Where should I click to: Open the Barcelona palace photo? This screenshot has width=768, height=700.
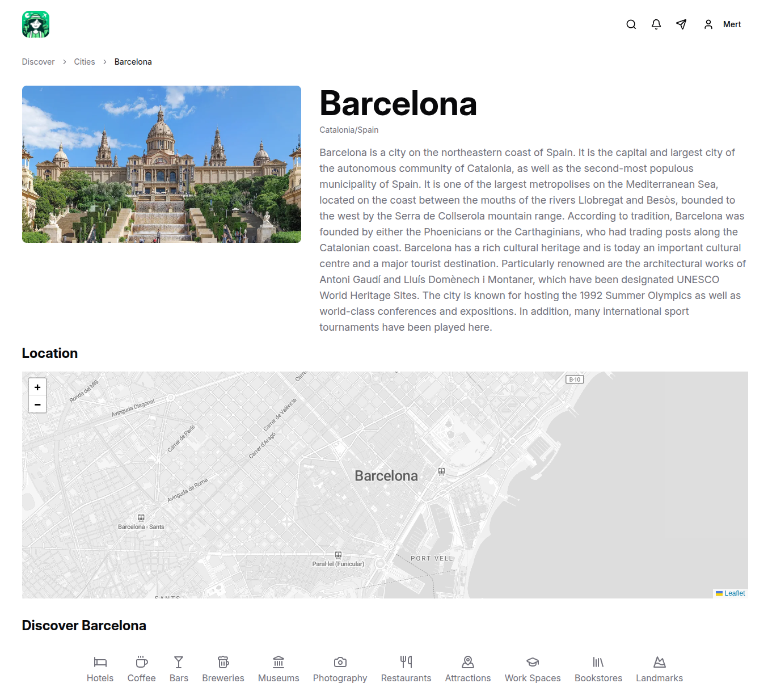coord(162,164)
